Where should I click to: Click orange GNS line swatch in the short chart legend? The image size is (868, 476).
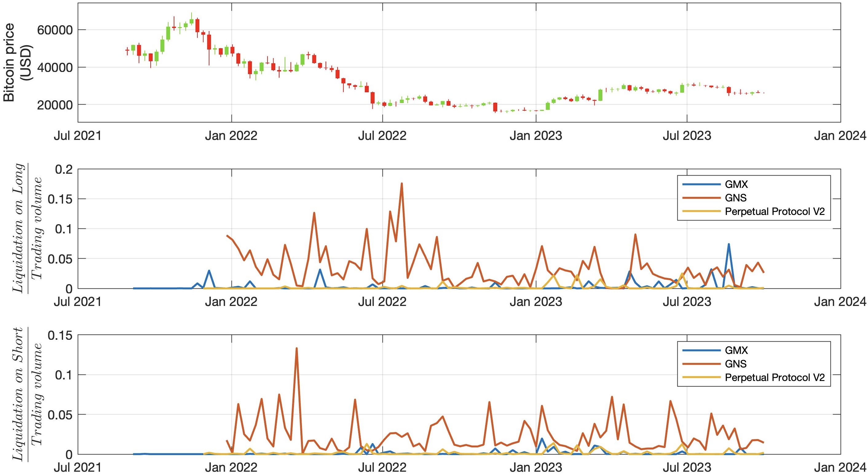click(702, 364)
